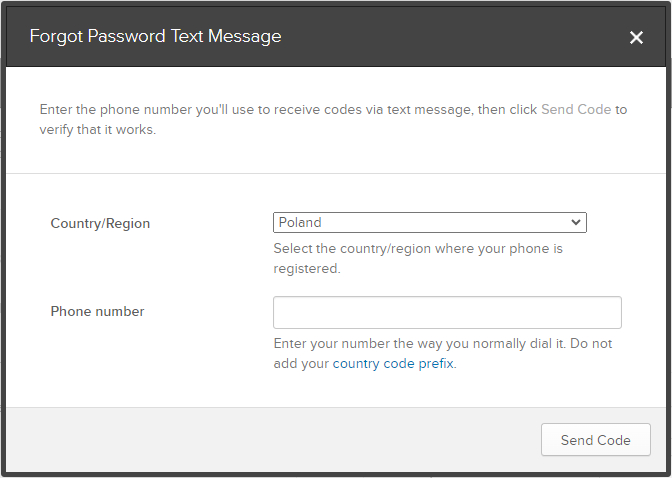Viewport: 672px width, 478px height.
Task: Click the Forgot Password Text Message title
Action: click(155, 37)
